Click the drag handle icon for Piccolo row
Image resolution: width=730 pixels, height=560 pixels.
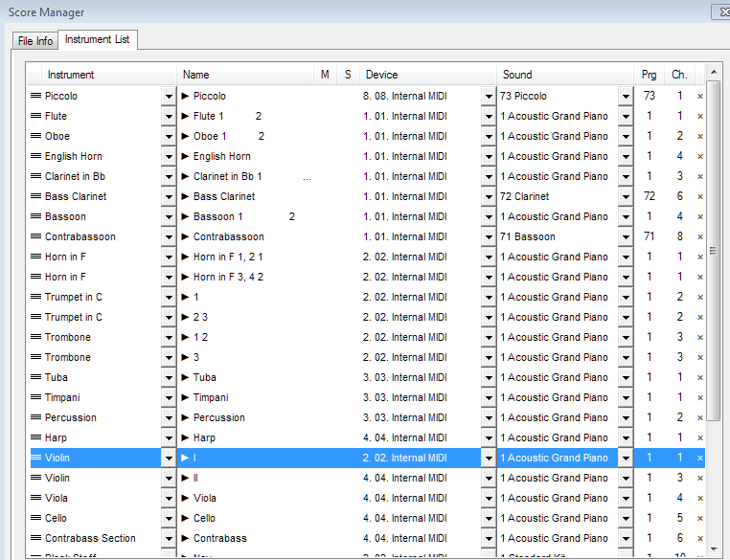click(36, 96)
